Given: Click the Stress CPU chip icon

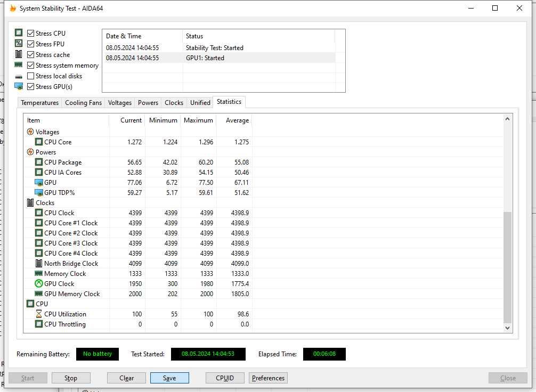Looking at the screenshot, I should pos(19,33).
